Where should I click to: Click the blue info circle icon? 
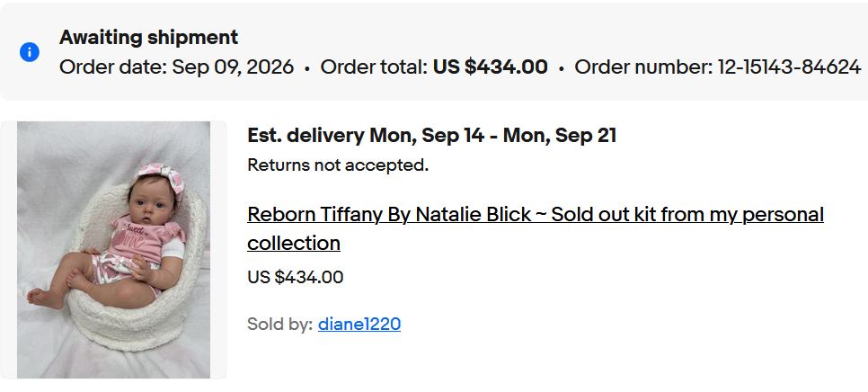point(30,52)
